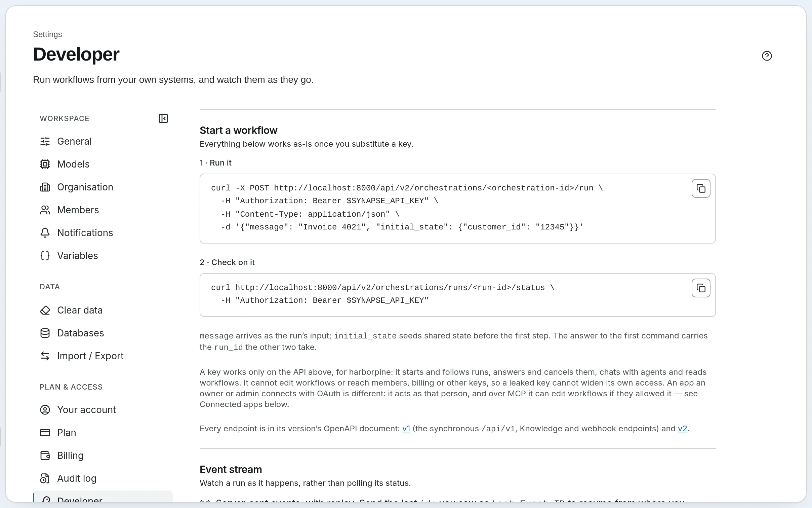Open Notifications settings
The width and height of the screenshot is (812, 508).
coord(103,233)
